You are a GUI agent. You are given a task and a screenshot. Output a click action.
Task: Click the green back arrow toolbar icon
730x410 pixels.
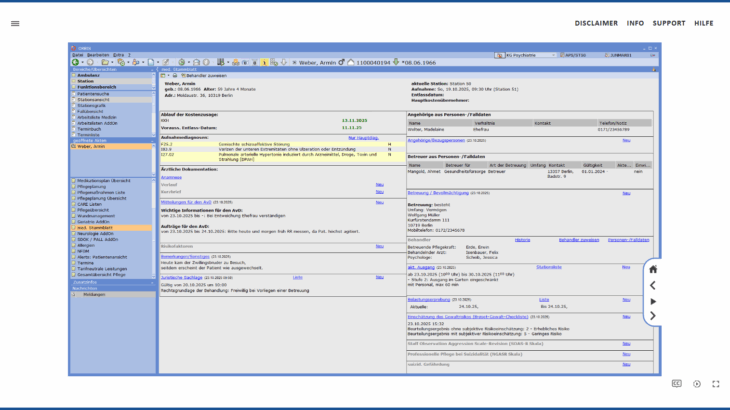[76, 62]
